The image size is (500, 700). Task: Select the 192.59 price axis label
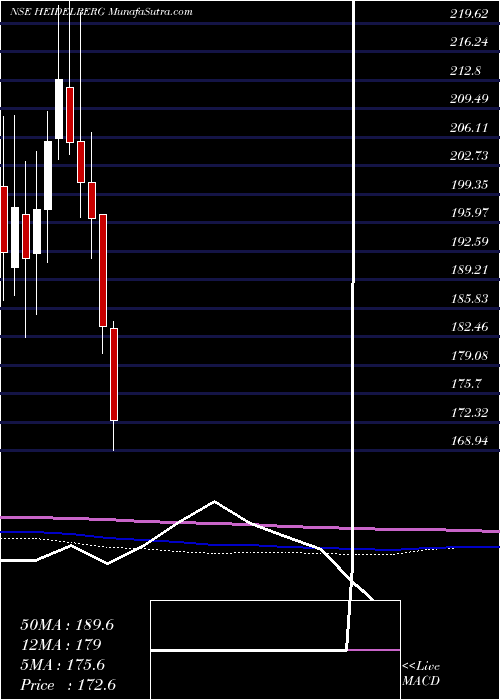click(469, 242)
